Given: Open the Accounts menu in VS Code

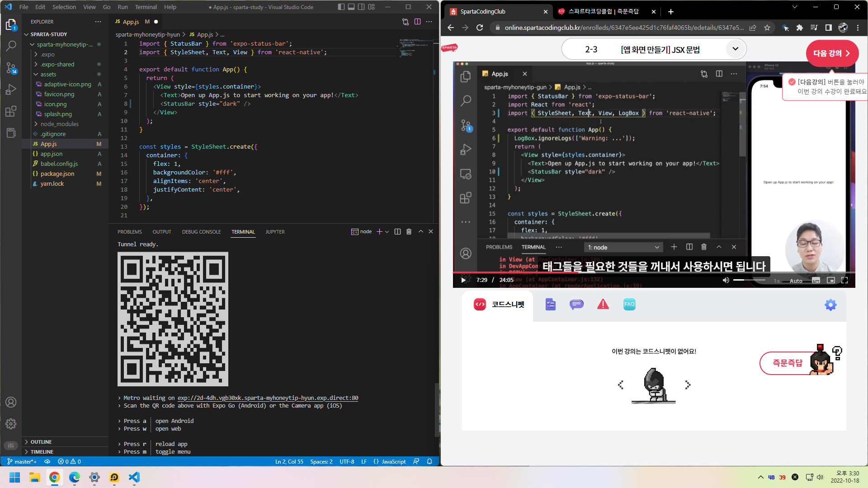Looking at the screenshot, I should point(11,402).
